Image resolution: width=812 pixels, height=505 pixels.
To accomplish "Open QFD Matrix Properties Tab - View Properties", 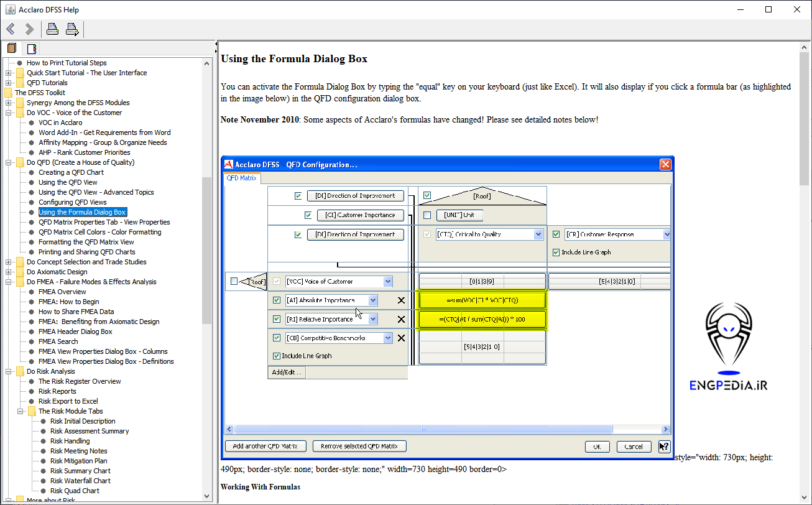I will [x=104, y=222].
